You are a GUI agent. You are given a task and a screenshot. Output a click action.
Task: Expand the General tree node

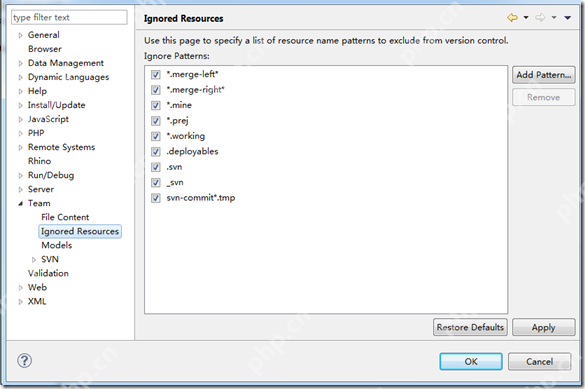coord(21,35)
